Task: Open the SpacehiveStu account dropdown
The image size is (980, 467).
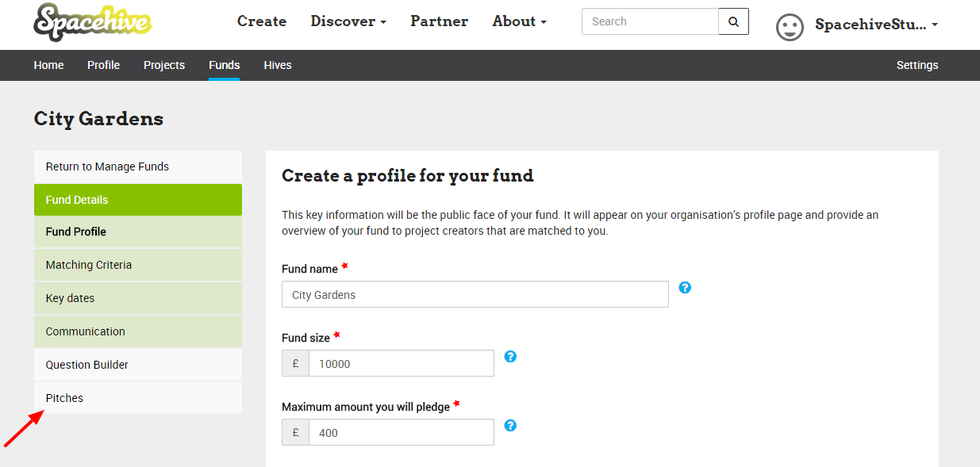Action: pos(876,25)
